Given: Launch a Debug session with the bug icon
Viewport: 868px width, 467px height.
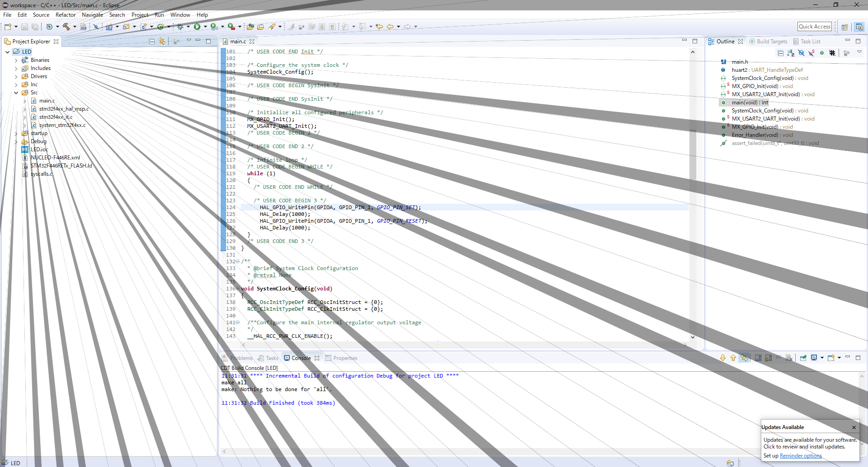Looking at the screenshot, I should pos(180,27).
